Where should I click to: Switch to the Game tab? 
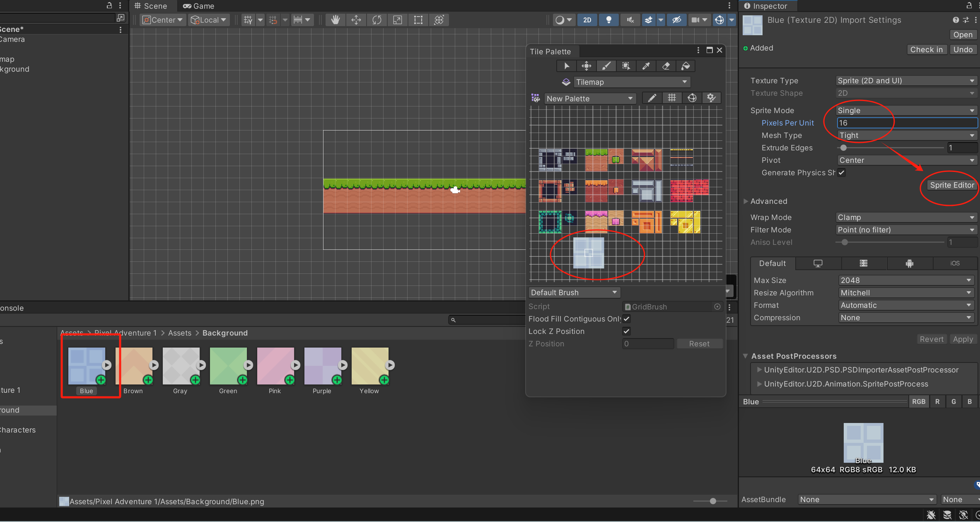click(199, 6)
